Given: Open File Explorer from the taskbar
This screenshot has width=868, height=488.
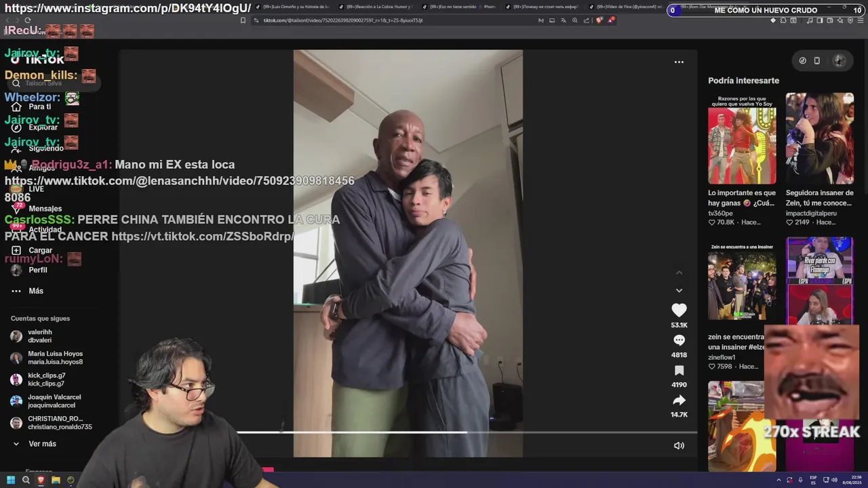Looking at the screenshot, I should click(x=56, y=480).
